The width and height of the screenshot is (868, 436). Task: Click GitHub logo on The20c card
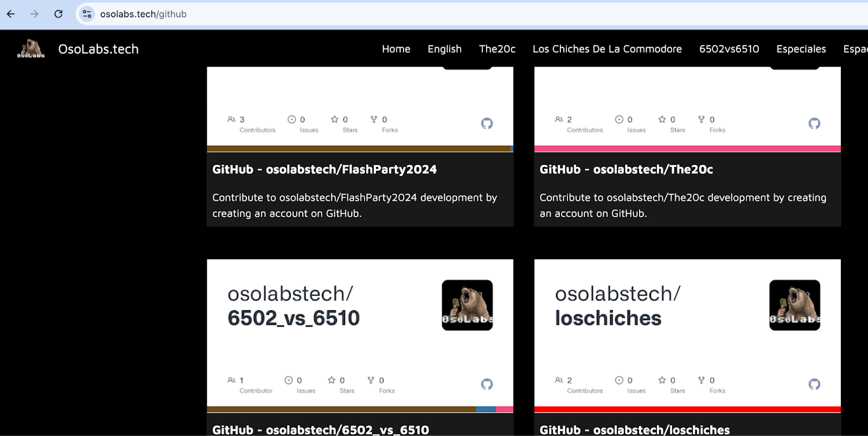814,124
